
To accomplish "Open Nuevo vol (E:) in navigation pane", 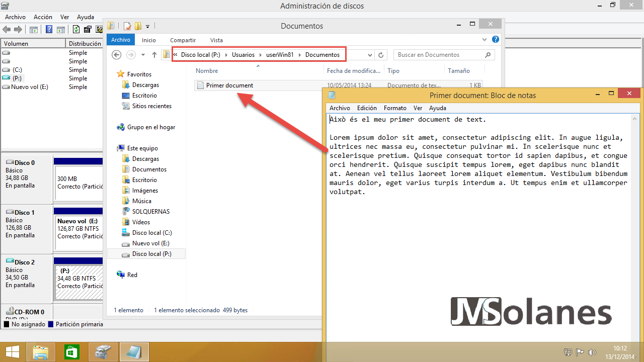I will [x=150, y=243].
